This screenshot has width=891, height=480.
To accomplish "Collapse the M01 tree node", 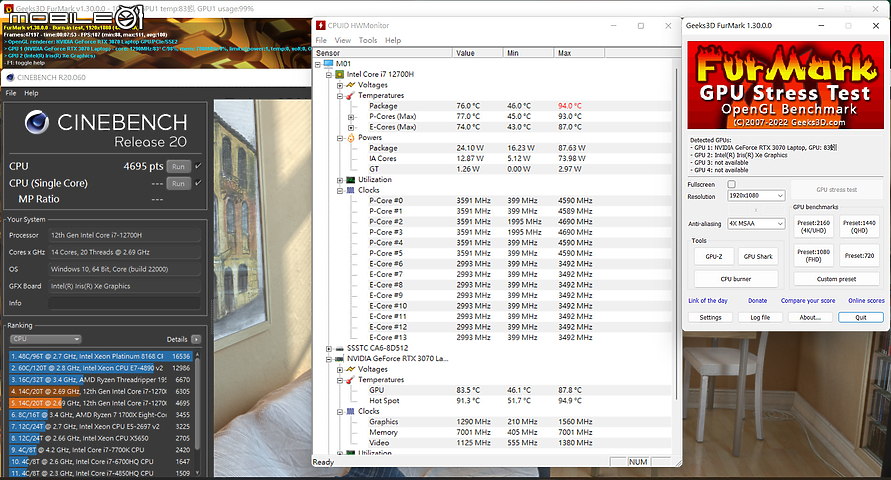I will pyautogui.click(x=318, y=64).
